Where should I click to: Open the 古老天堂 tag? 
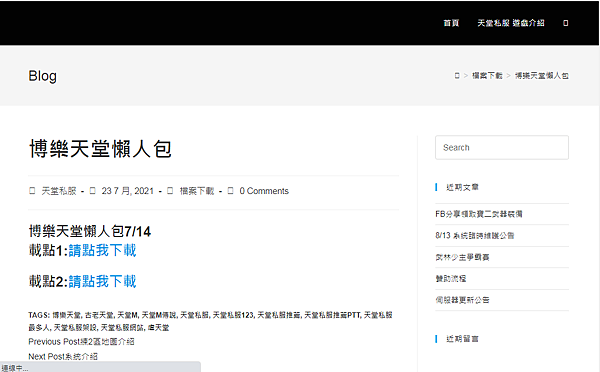pyautogui.click(x=99, y=315)
